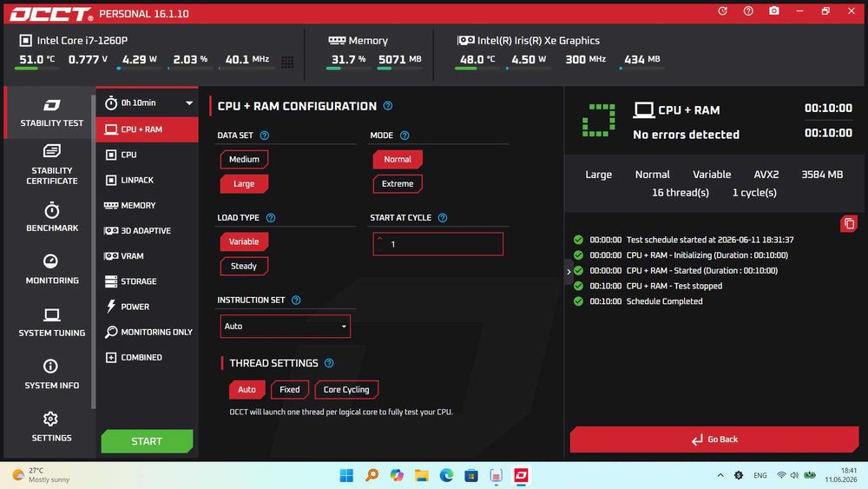This screenshot has height=489, width=868.
Task: Open help for CPU + RAM Configuration
Action: pyautogui.click(x=388, y=106)
